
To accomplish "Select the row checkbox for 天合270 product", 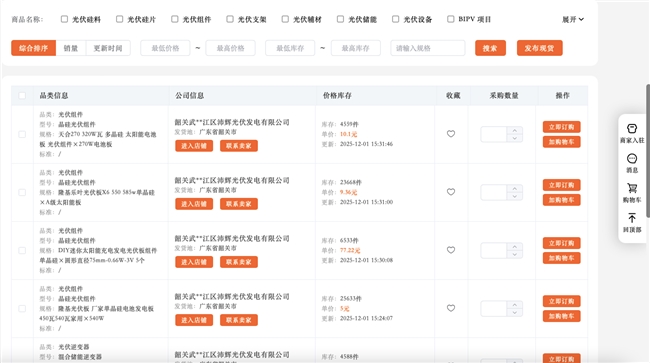I will [22, 134].
